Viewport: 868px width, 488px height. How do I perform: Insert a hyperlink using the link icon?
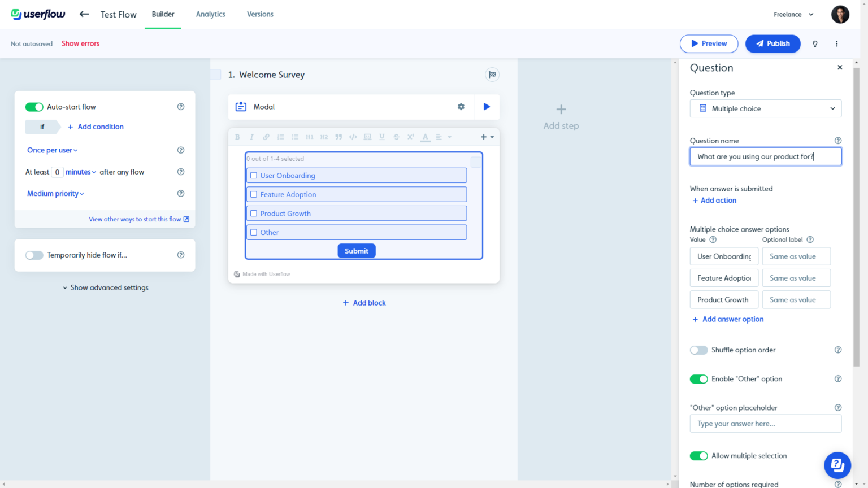point(266,136)
